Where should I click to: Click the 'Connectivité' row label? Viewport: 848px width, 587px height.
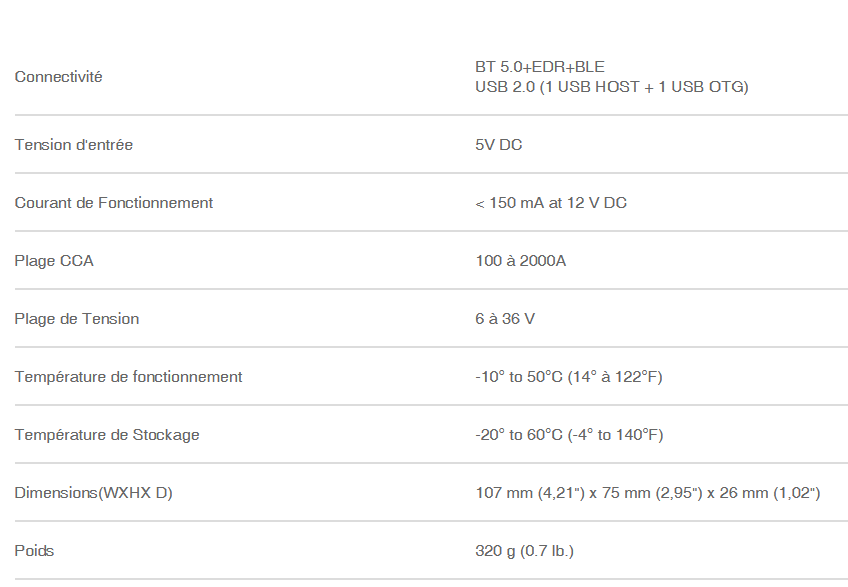click(x=59, y=77)
